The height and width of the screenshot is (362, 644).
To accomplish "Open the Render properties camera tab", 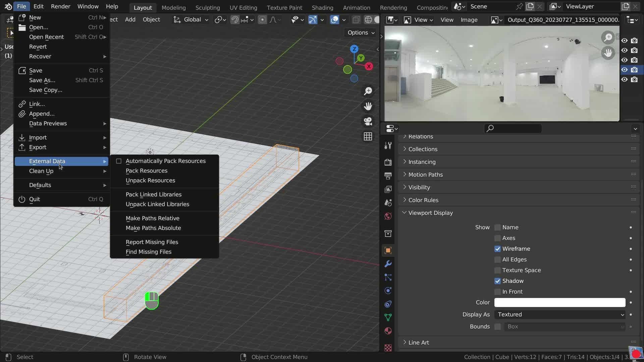I will (388, 162).
